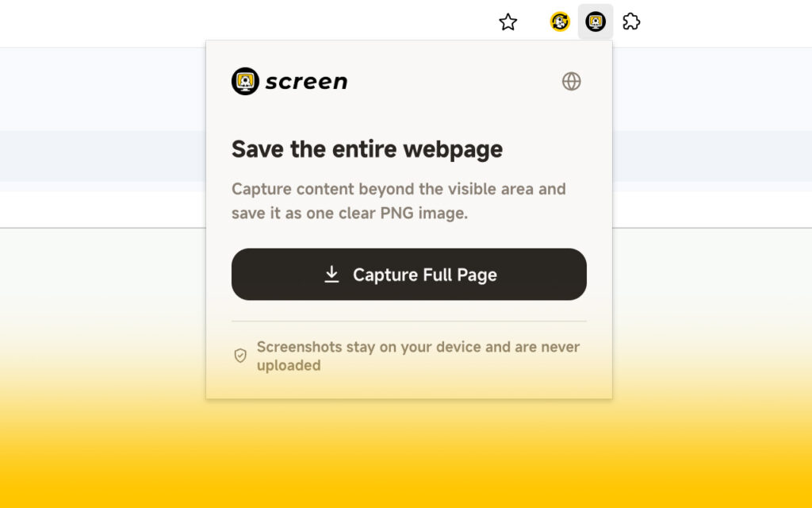Start capture with Capture Full Page button
Screen dimensions: 812x508
tap(409, 274)
